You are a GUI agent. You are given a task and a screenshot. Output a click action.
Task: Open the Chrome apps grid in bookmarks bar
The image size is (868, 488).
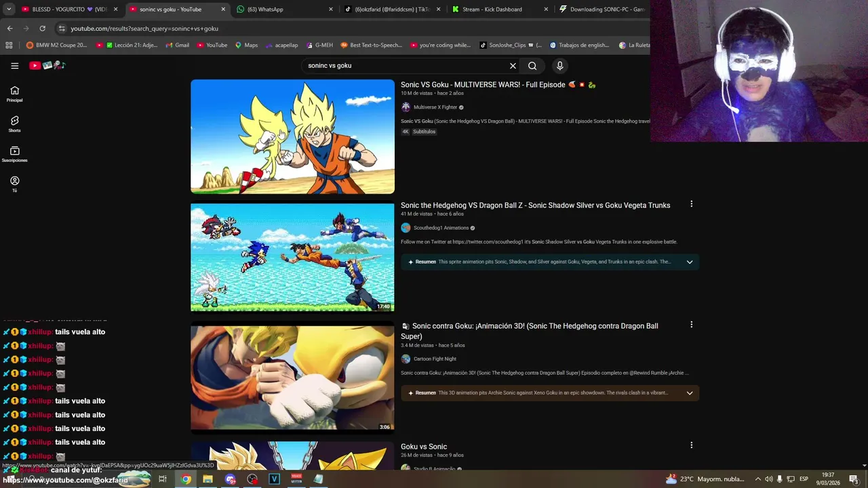9,45
